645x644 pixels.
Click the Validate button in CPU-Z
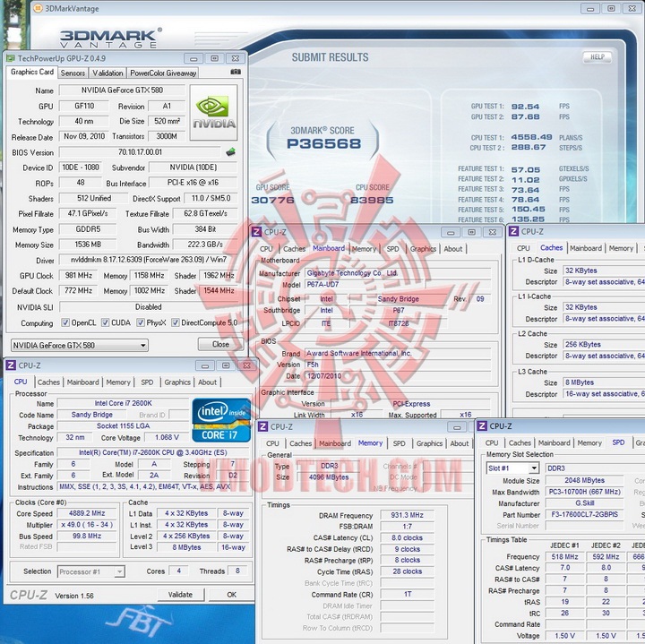180,595
